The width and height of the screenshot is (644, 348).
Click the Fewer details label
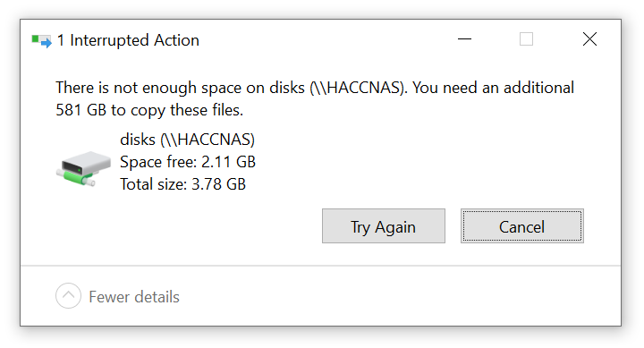point(134,297)
